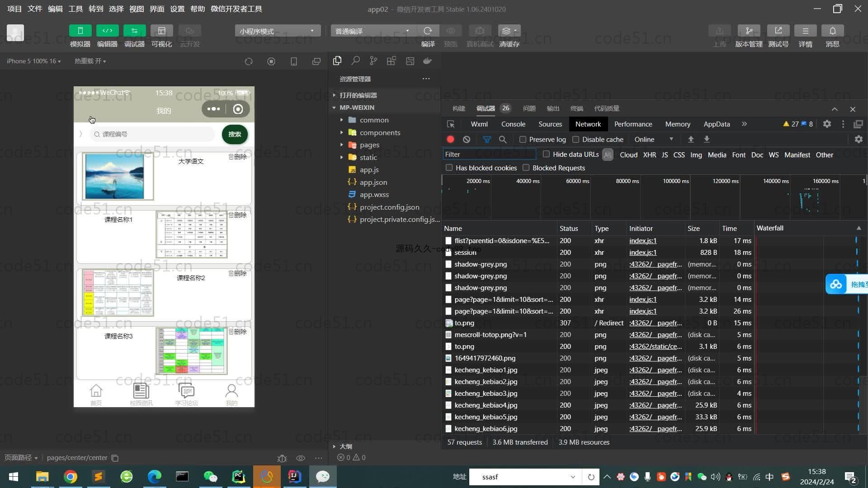Open the clear cache (清缓存) menu
868x488 pixels.
pos(509,31)
